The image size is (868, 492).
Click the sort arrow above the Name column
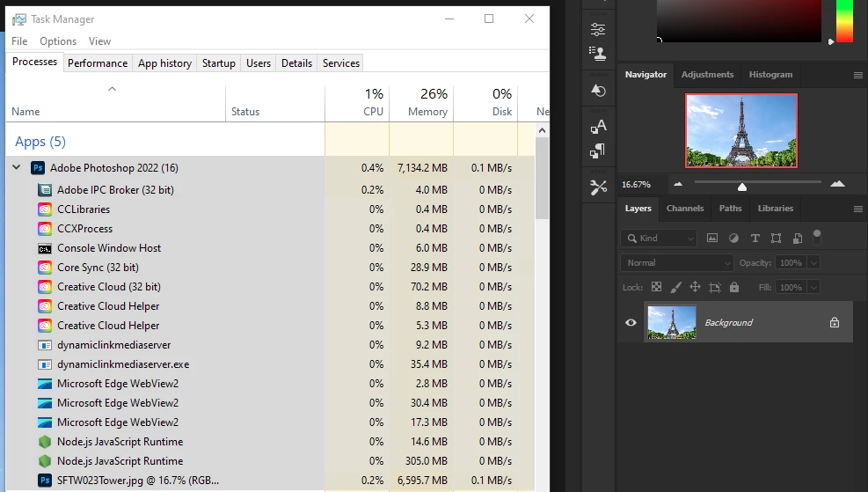click(112, 89)
